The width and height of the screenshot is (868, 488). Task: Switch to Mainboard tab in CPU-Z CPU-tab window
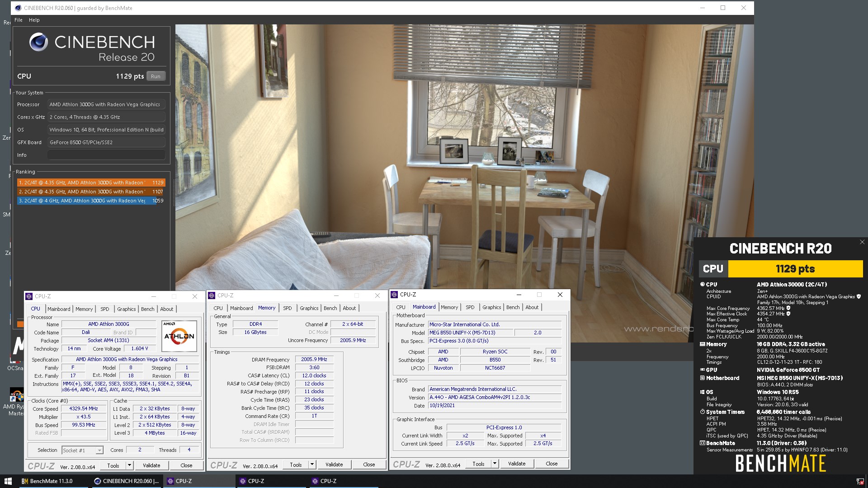pos(59,309)
